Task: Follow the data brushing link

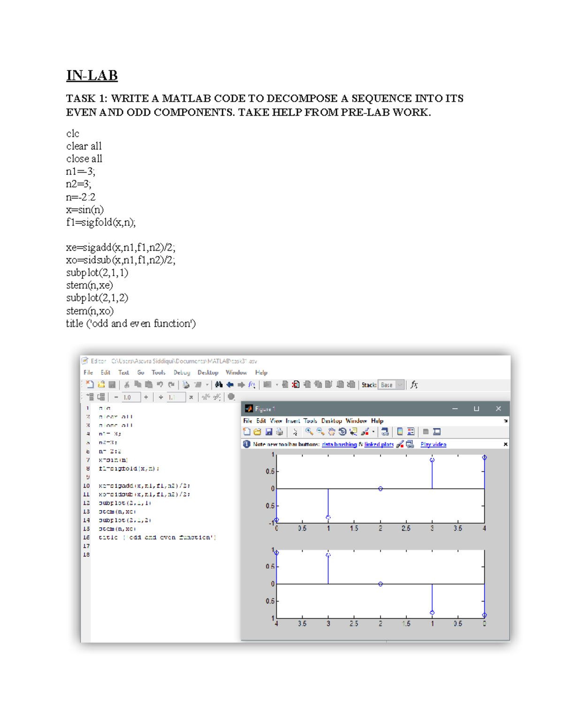Action: (339, 444)
